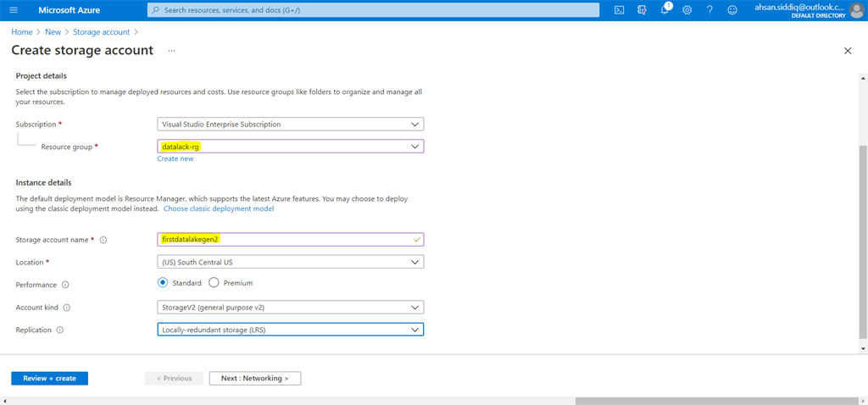Click the Storage account name field
This screenshot has height=405, width=868.
pos(291,239)
